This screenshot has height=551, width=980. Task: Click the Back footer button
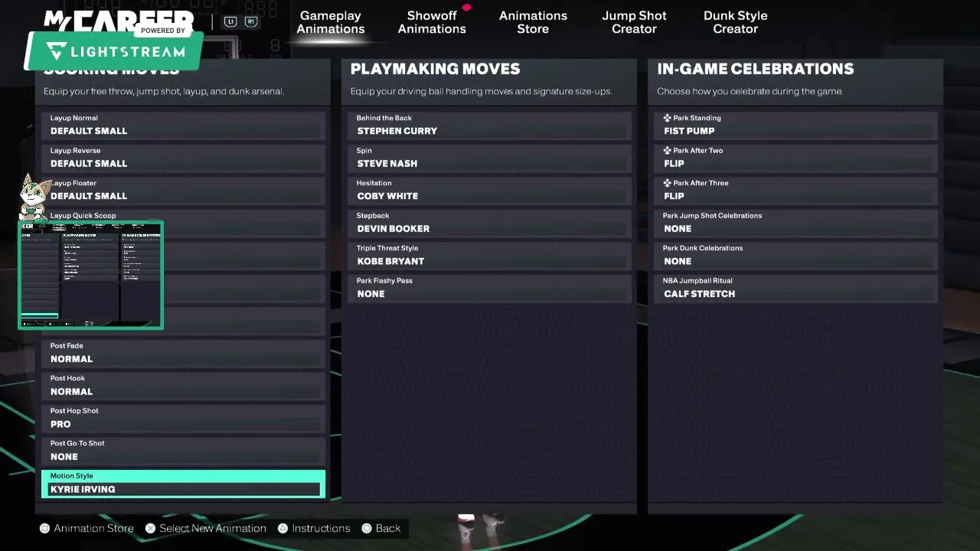tap(381, 528)
